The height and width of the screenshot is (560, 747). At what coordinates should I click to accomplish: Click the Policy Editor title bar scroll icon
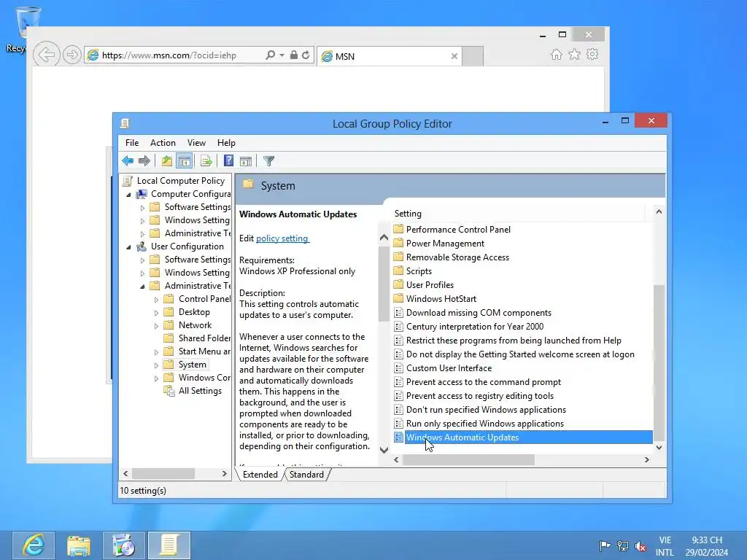coord(124,123)
